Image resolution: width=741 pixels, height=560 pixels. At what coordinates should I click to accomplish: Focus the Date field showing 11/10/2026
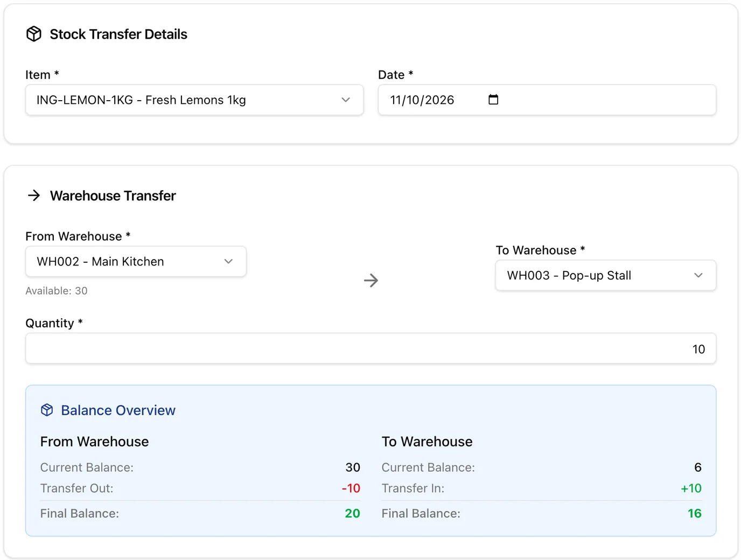(547, 100)
